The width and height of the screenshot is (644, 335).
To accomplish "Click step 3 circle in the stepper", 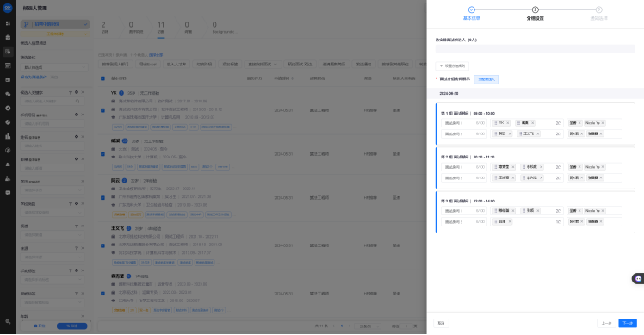I will 599,9.
